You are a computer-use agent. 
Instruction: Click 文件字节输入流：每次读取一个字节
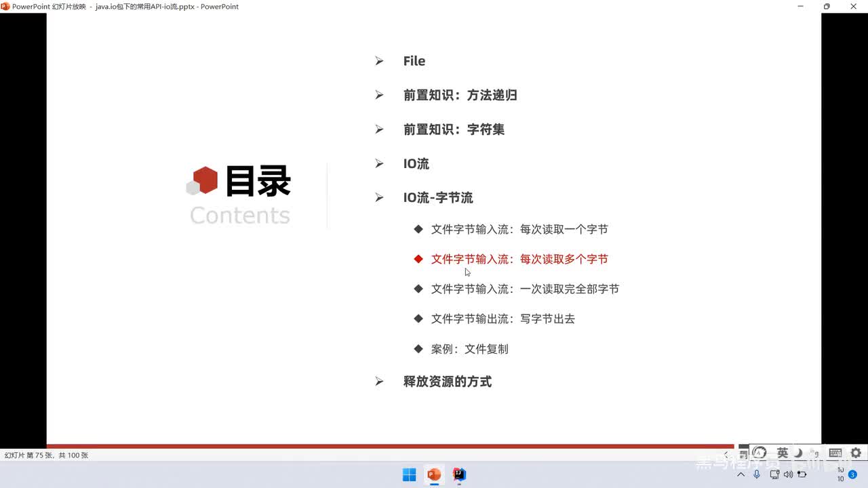pyautogui.click(x=519, y=229)
